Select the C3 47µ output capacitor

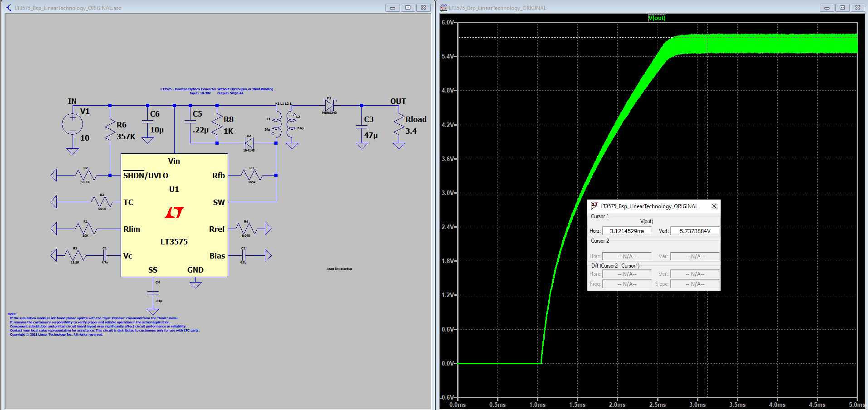361,127
